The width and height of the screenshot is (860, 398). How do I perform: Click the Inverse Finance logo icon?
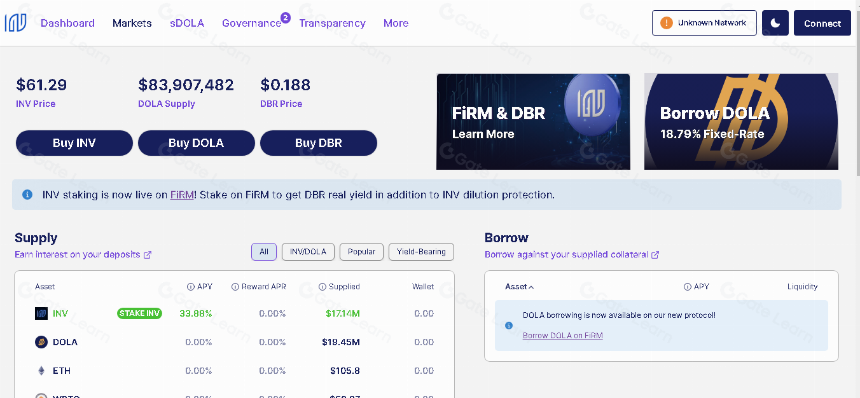click(15, 23)
